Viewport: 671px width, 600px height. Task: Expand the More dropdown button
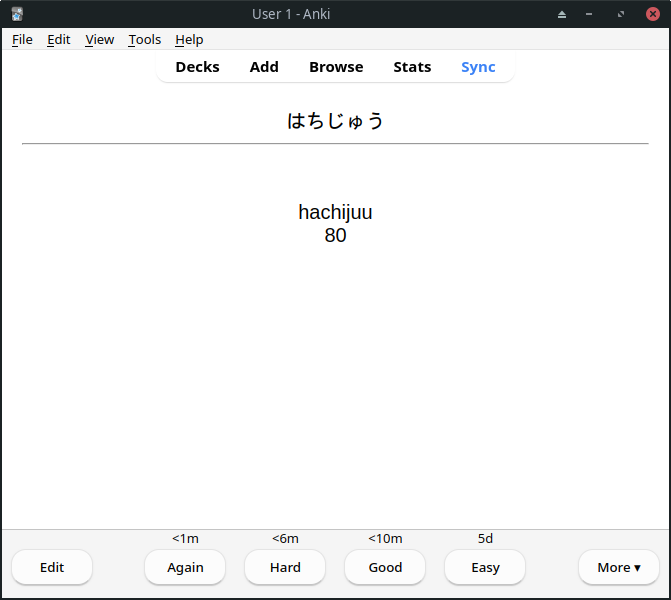point(618,567)
